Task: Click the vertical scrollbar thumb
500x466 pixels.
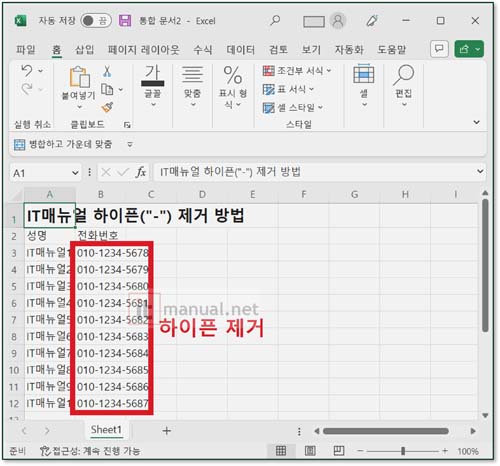Action: tap(485, 265)
